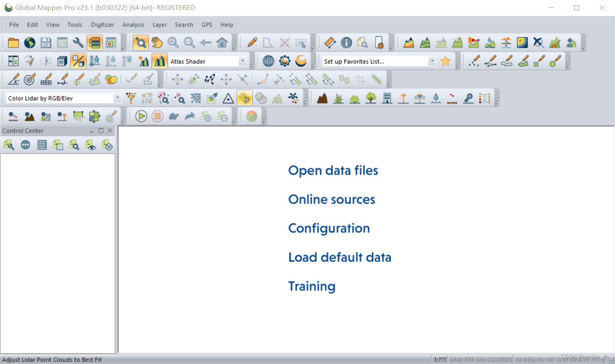The width and height of the screenshot is (615, 364).
Task: Open the Help menu
Action: coord(227,25)
